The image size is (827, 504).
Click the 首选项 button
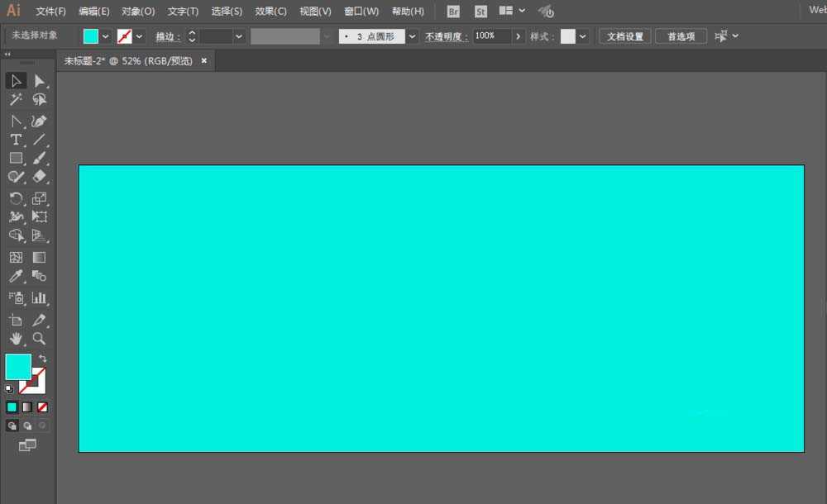tap(681, 36)
